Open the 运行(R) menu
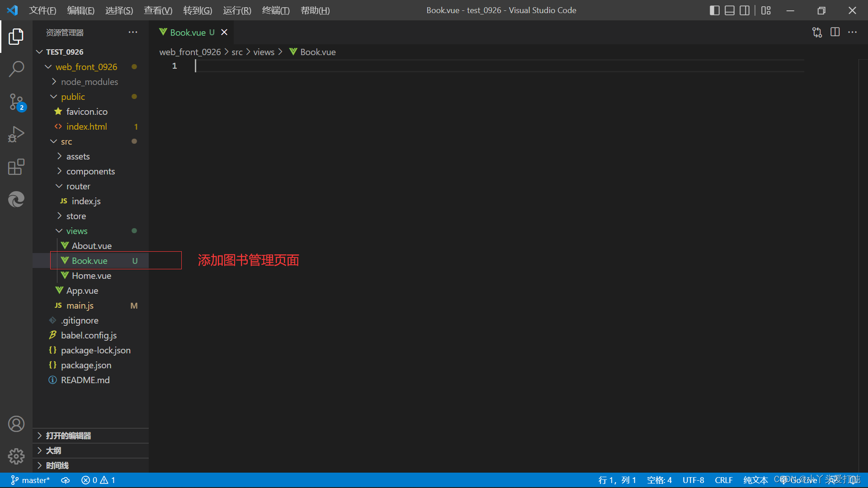Screen dimensions: 868x488 (x=237, y=10)
